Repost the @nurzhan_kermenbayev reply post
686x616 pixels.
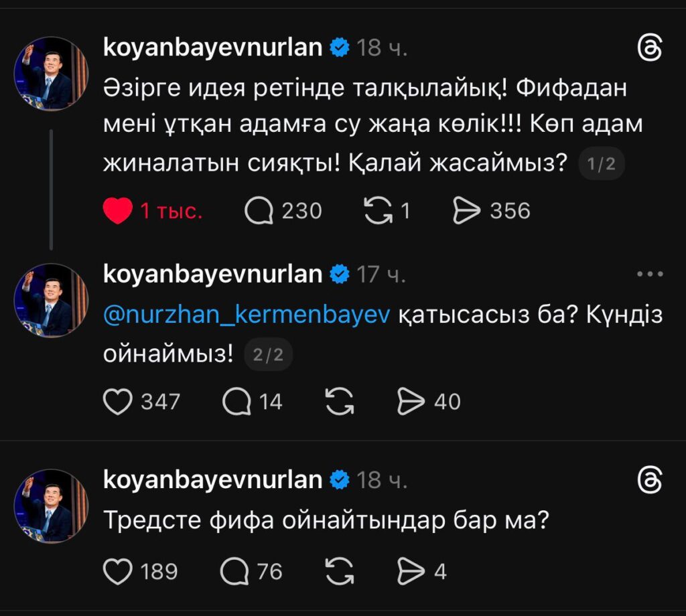339,402
